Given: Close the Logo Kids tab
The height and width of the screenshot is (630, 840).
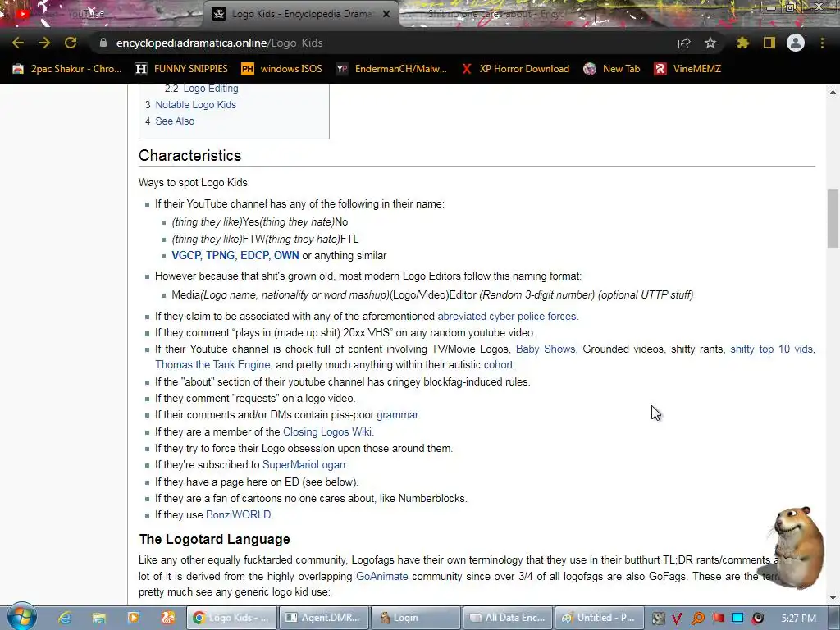Looking at the screenshot, I should [386, 14].
